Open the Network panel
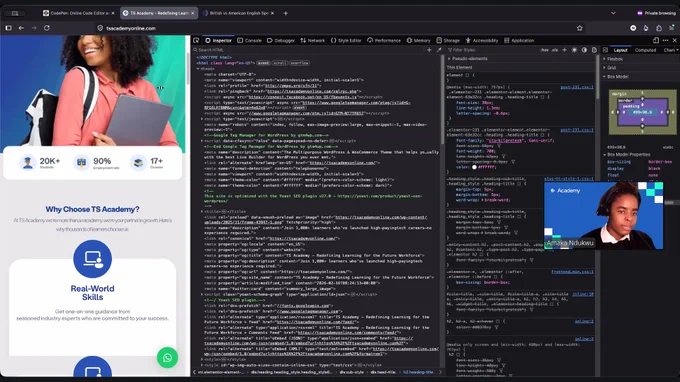Viewport: 680px width, 382px height. pos(312,40)
